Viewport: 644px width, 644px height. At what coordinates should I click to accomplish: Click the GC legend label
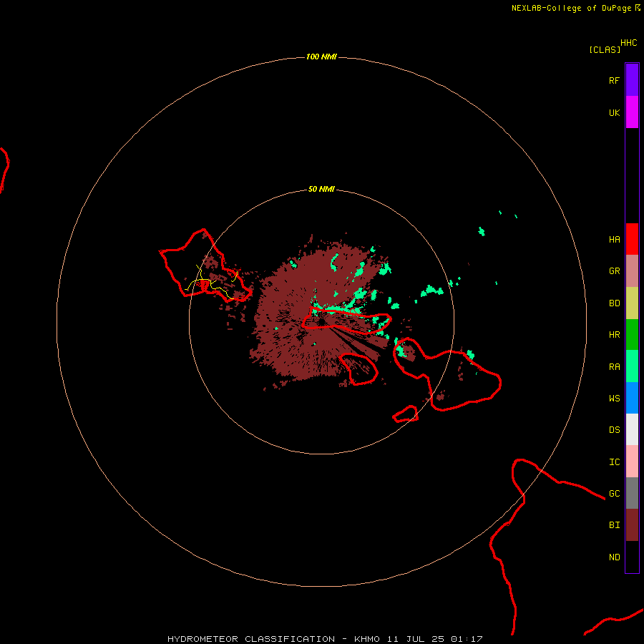pos(615,494)
